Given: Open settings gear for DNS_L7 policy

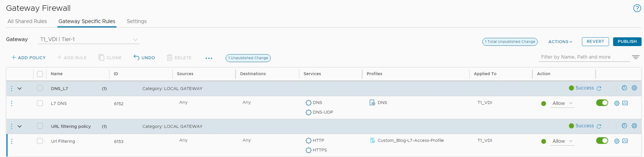Looking at the screenshot, I should click(634, 88).
